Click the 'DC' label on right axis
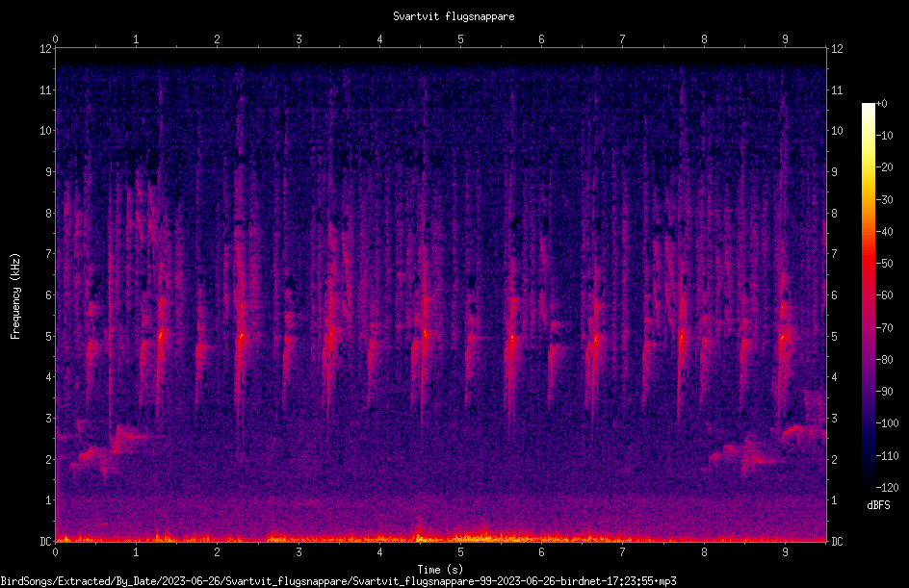The height and width of the screenshot is (588, 909). (x=837, y=542)
